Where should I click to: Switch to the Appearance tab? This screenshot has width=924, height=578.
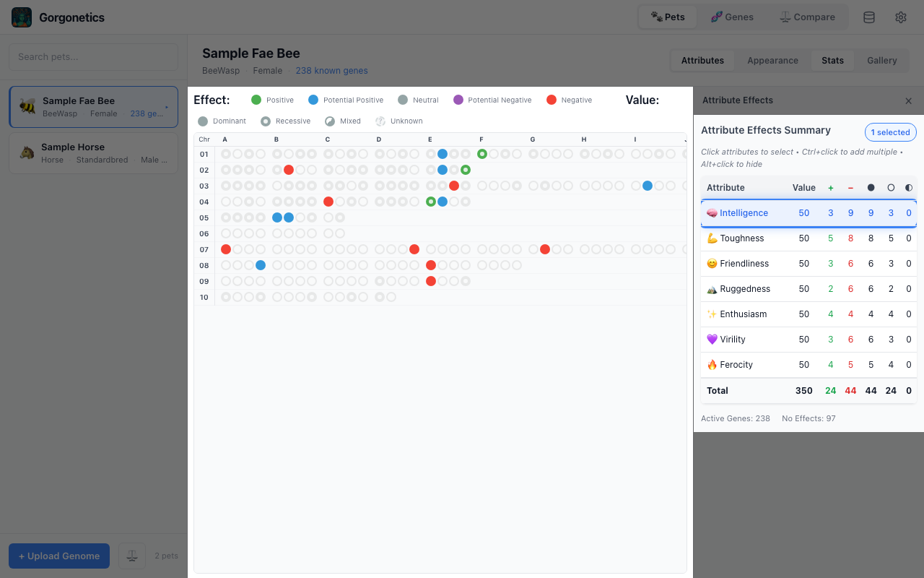(x=772, y=60)
